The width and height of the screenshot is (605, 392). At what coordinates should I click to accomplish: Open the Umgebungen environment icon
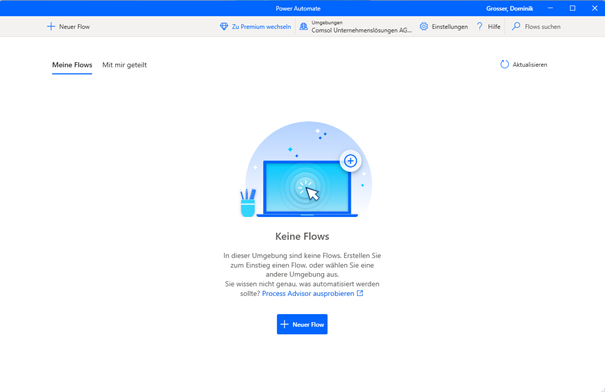304,26
